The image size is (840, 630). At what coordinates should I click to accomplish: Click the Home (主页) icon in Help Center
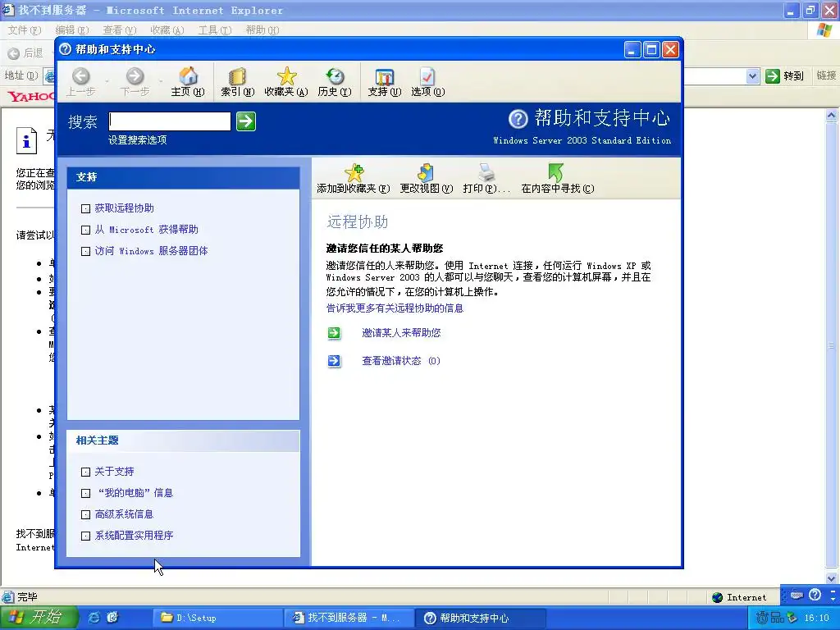click(188, 76)
